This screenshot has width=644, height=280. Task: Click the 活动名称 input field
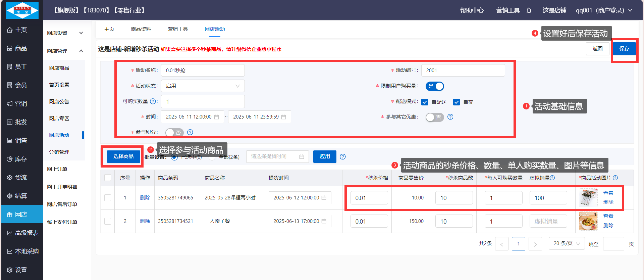(x=203, y=71)
